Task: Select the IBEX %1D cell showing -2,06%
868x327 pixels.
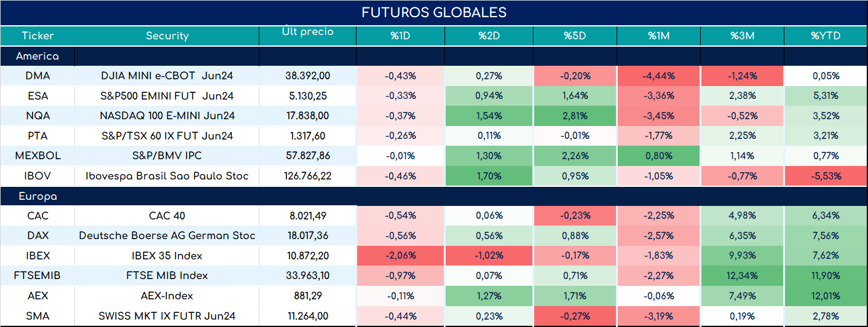Action: [400, 256]
